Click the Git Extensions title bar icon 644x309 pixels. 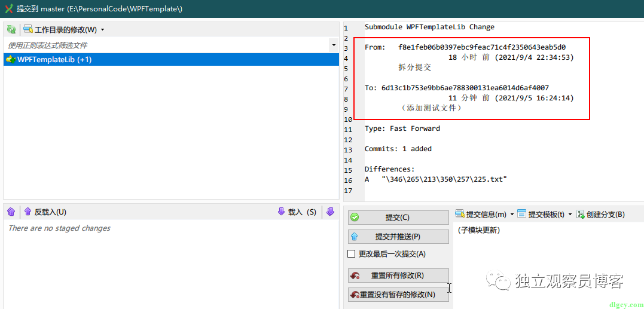(x=8, y=8)
